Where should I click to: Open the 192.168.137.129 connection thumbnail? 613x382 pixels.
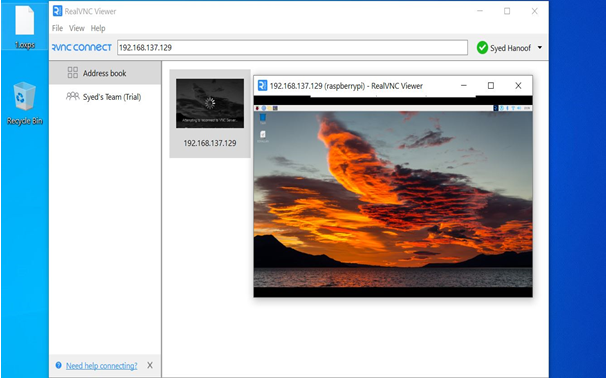210,104
